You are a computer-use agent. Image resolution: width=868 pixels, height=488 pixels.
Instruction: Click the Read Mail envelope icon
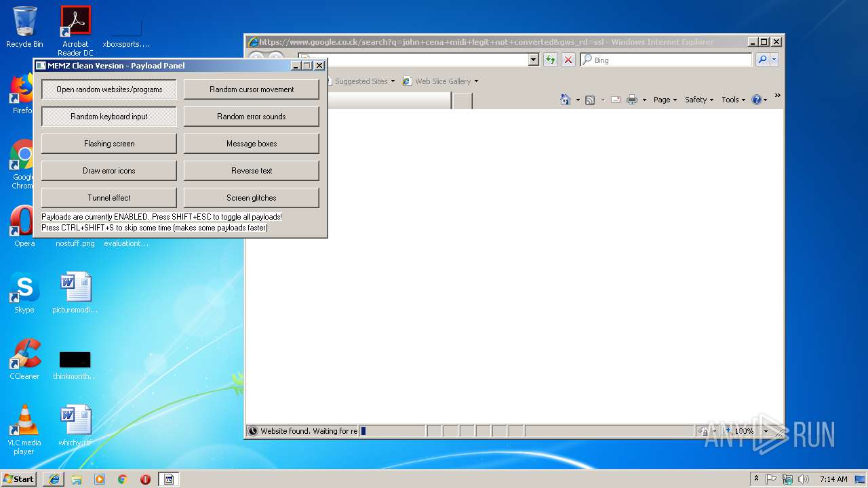(x=616, y=100)
